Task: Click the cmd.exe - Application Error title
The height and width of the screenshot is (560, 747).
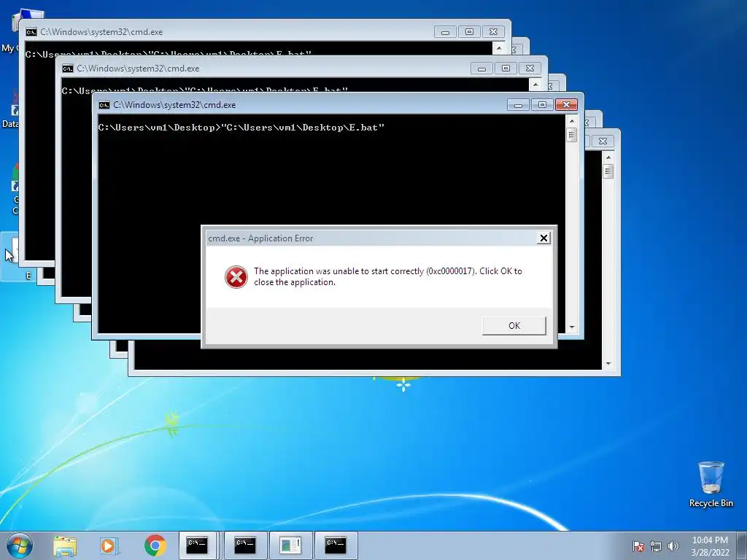Action: 260,238
